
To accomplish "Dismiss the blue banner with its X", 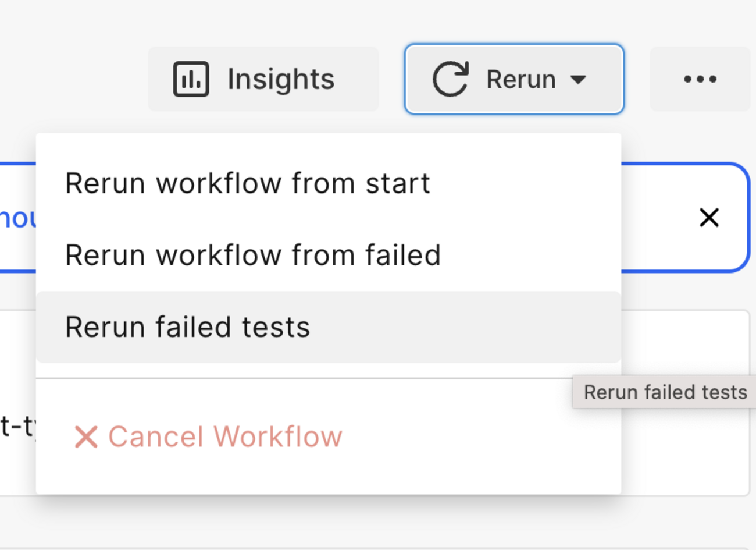I will click(x=709, y=218).
